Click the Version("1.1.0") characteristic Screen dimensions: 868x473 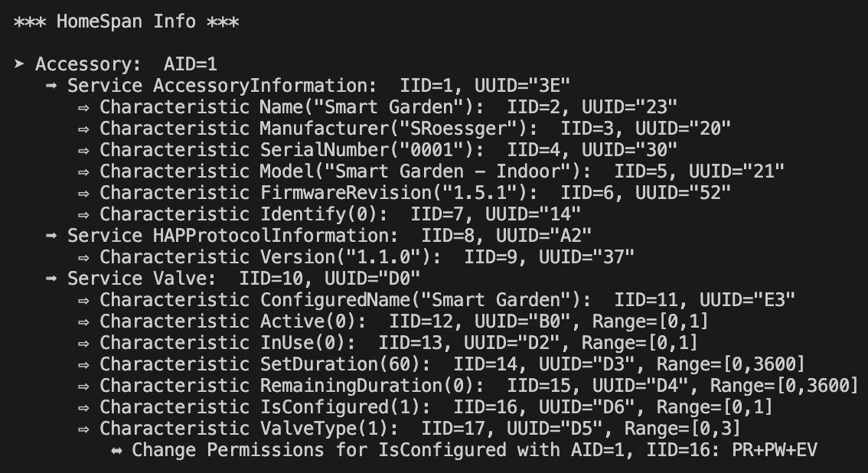[x=351, y=257]
